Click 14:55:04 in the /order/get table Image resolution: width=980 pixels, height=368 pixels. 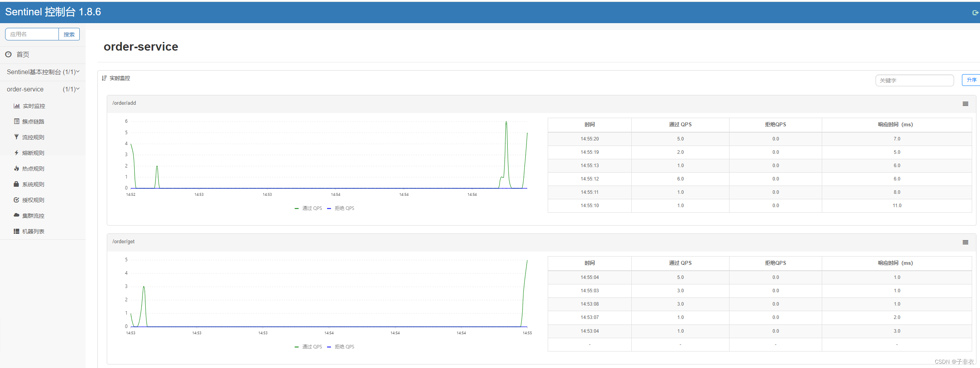click(x=590, y=277)
